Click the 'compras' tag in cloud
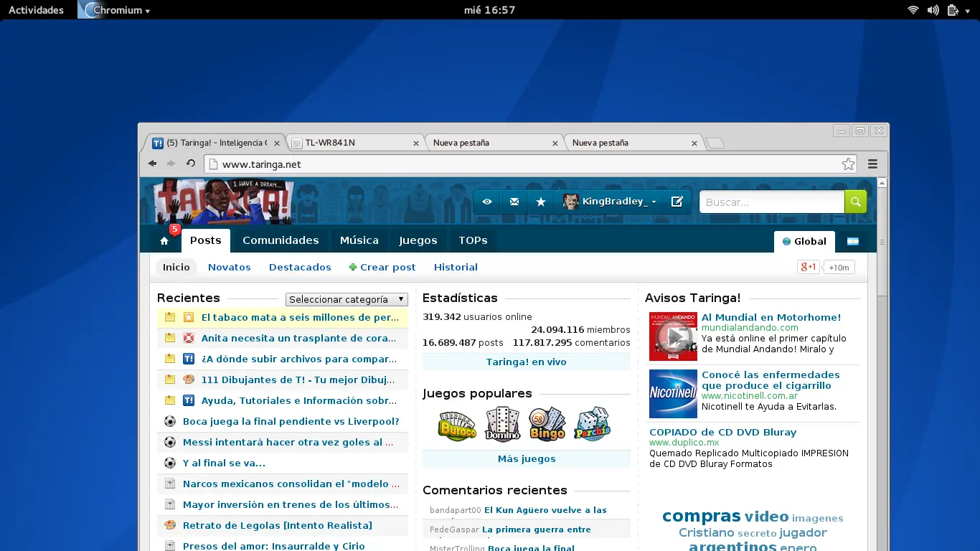Image resolution: width=980 pixels, height=551 pixels. pos(701,515)
